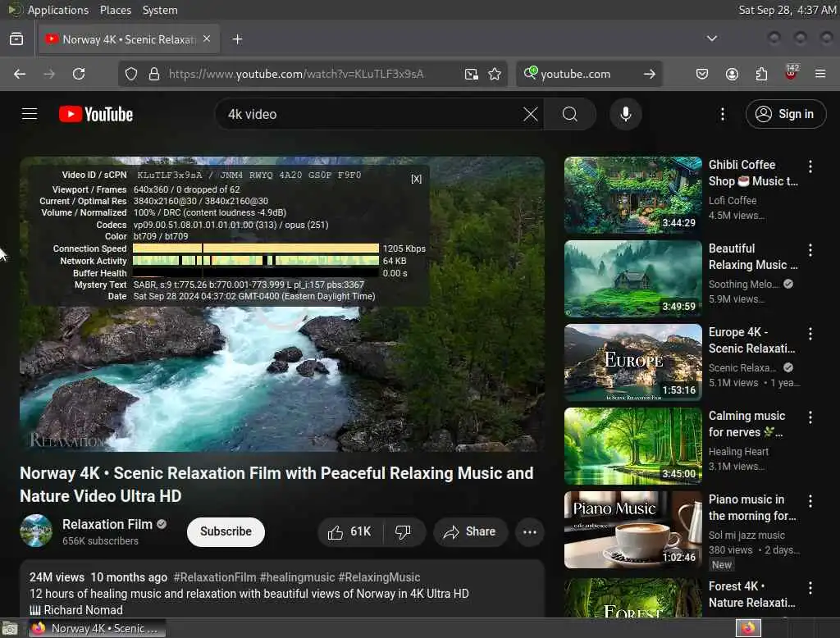Sign in to YouTube

click(x=785, y=114)
